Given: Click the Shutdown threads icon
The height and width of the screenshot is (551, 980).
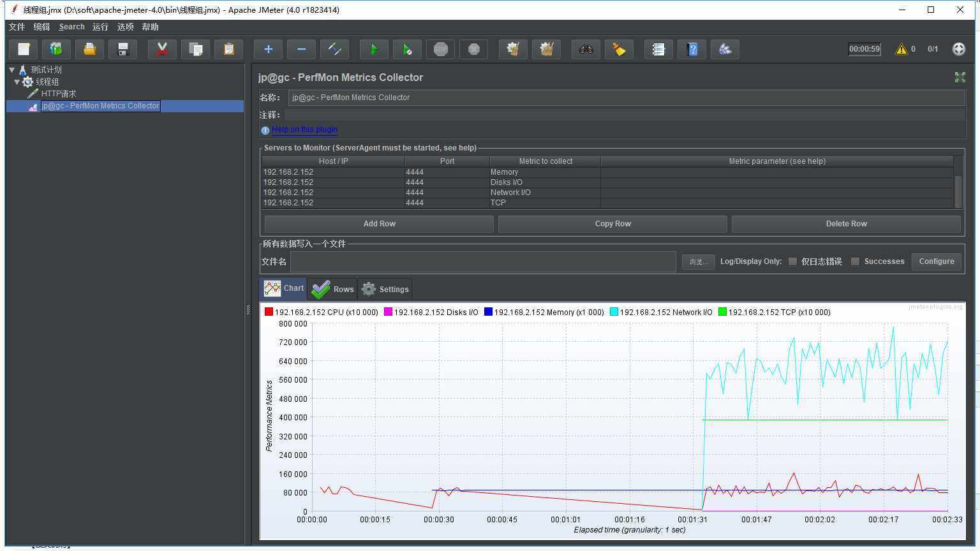Looking at the screenshot, I should tap(473, 49).
